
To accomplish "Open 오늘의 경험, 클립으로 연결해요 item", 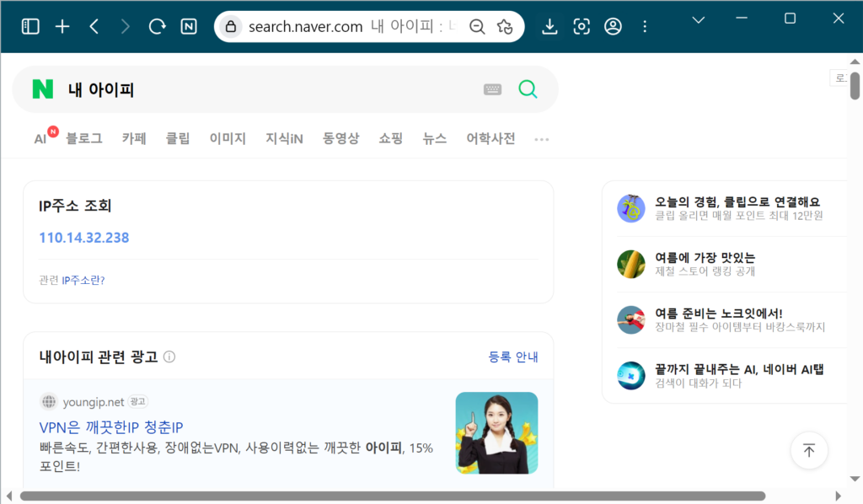I will [737, 202].
